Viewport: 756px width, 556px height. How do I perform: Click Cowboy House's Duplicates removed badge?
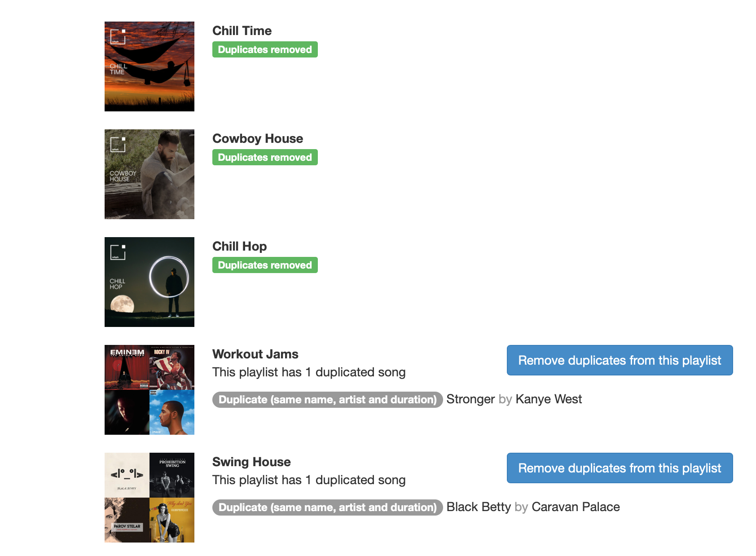tap(265, 157)
